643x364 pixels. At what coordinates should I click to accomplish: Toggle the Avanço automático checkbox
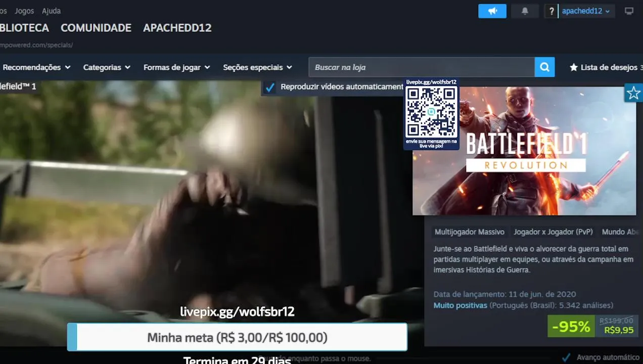tap(567, 357)
